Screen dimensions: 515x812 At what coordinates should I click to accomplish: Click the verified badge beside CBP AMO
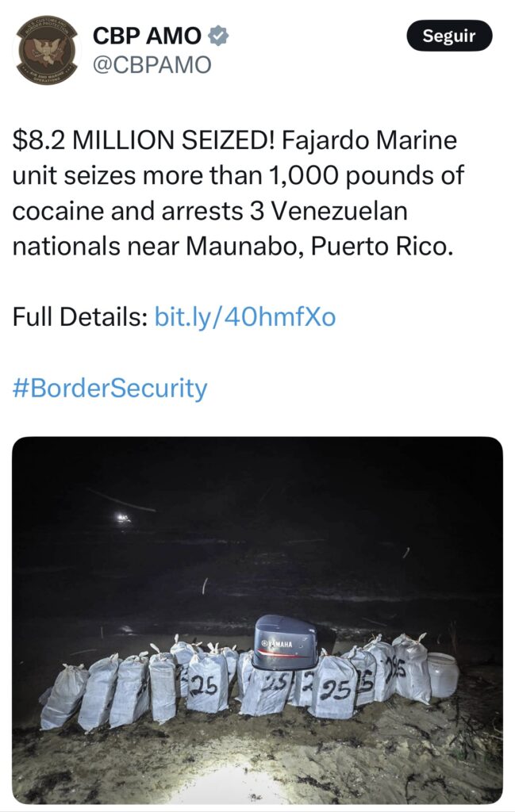pyautogui.click(x=218, y=36)
